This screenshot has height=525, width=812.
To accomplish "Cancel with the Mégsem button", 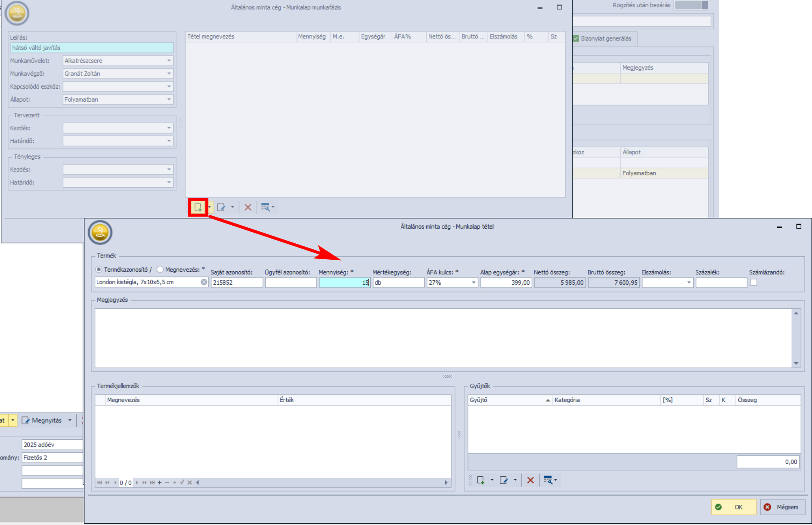I will (x=782, y=507).
